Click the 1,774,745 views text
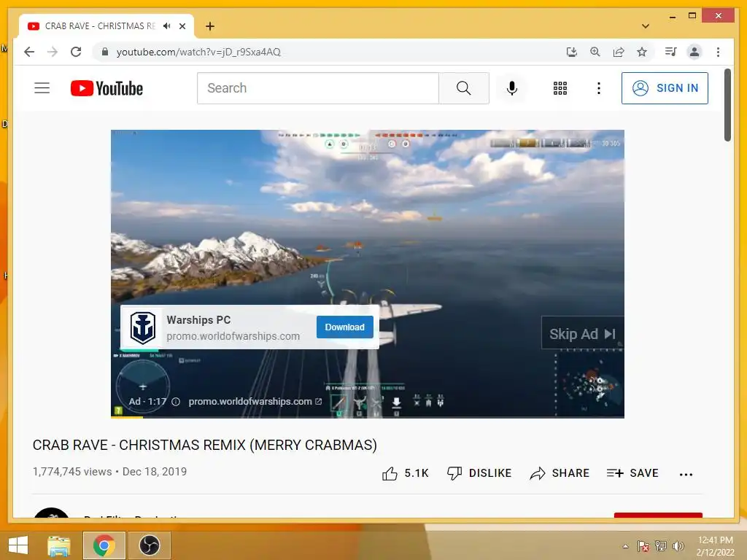This screenshot has height=560, width=747. click(x=72, y=472)
